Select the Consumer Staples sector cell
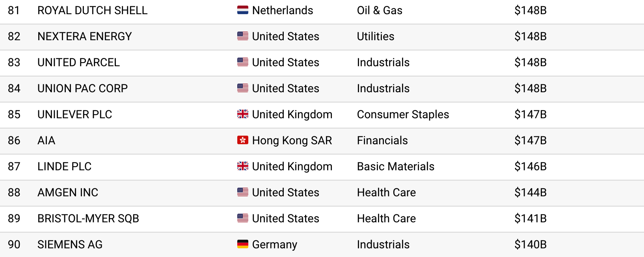This screenshot has width=644, height=257. 403,114
